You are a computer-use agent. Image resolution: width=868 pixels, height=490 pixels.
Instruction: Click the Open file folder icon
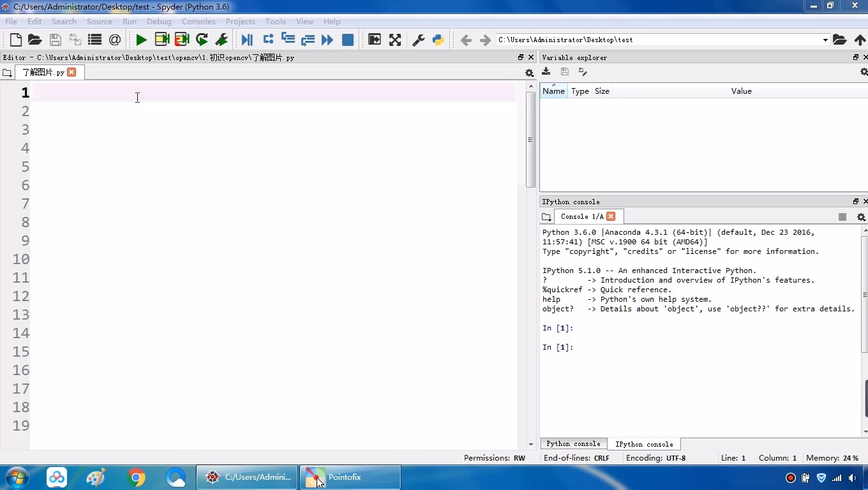tap(35, 40)
